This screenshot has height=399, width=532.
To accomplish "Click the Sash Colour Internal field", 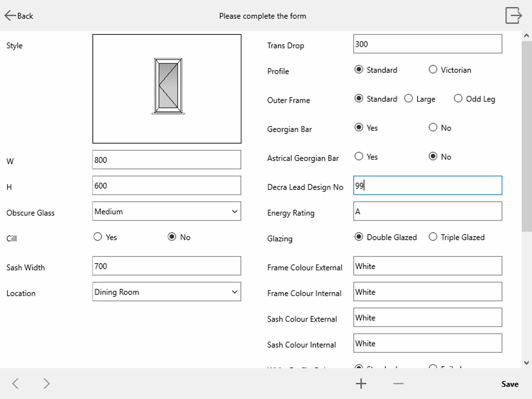I will (x=428, y=343).
